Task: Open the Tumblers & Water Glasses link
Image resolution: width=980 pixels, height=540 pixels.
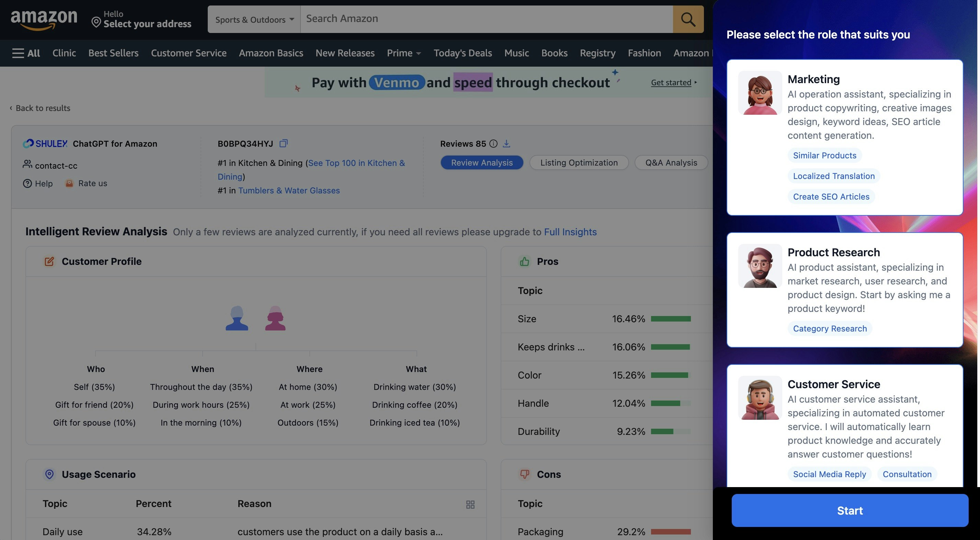Action: point(289,190)
